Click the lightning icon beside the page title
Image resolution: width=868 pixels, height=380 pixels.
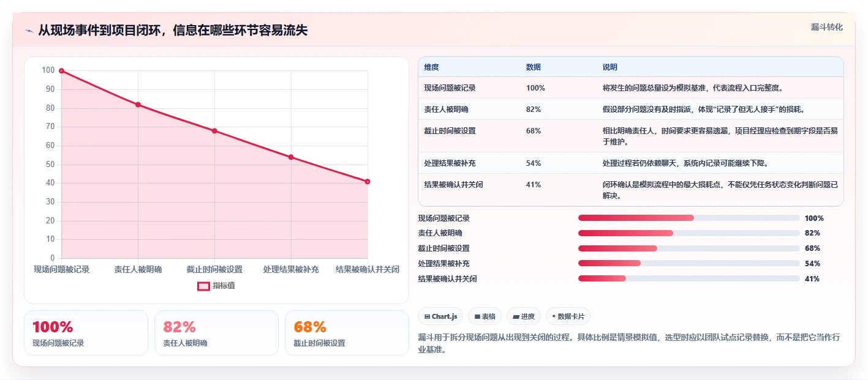pos(29,31)
